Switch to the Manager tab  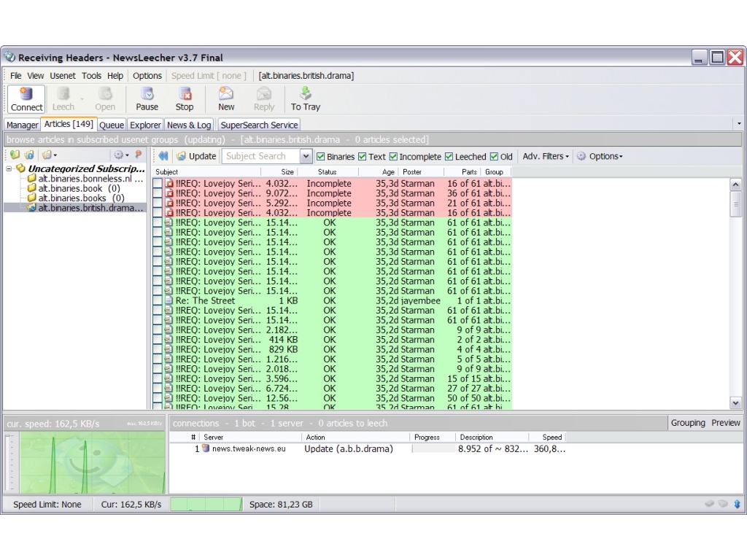point(23,125)
